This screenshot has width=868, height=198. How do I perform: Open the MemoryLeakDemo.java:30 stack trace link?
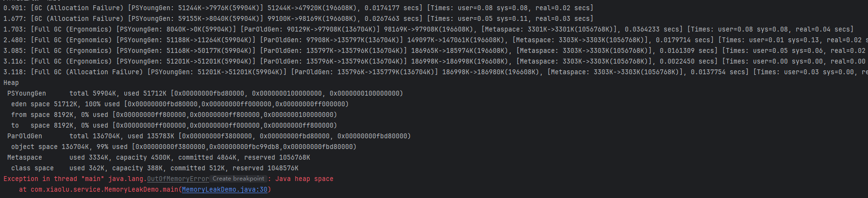[x=225, y=190]
